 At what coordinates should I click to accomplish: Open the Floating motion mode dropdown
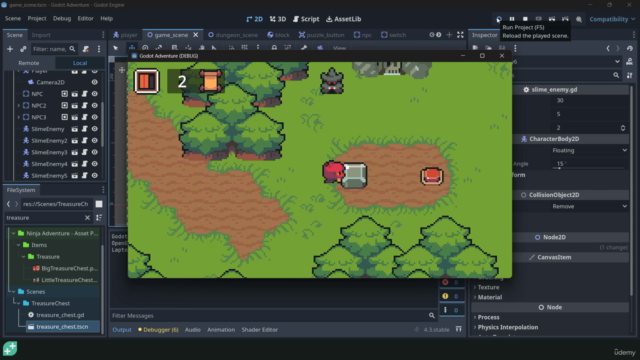point(589,150)
